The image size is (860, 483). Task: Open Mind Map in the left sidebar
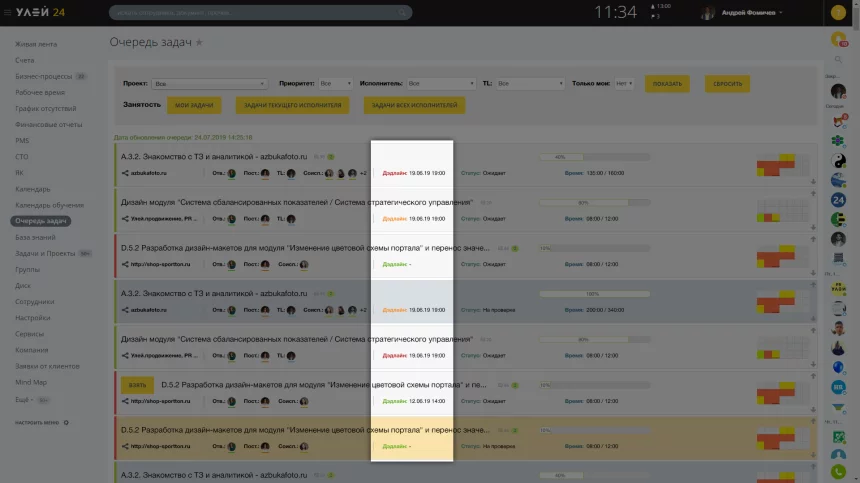click(32, 381)
